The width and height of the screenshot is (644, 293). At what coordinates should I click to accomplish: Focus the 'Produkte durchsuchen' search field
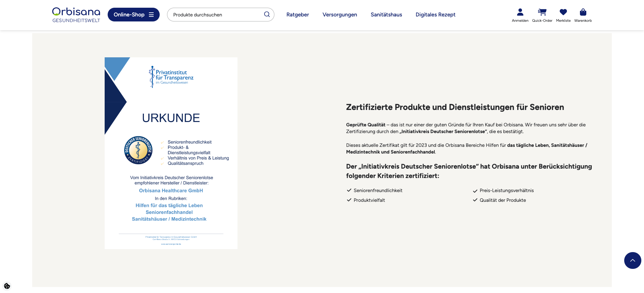[x=216, y=15]
